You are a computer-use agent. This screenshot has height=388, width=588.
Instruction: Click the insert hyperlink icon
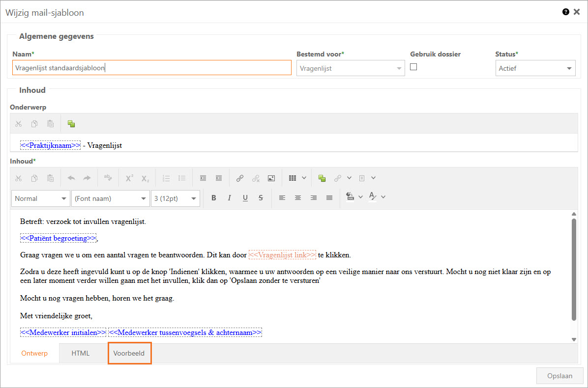point(240,178)
